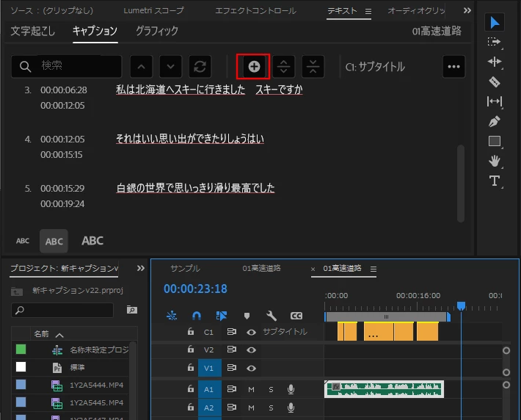Screen dimensions: 521x420
Task: Click the split caption icon
Action: coord(283,67)
